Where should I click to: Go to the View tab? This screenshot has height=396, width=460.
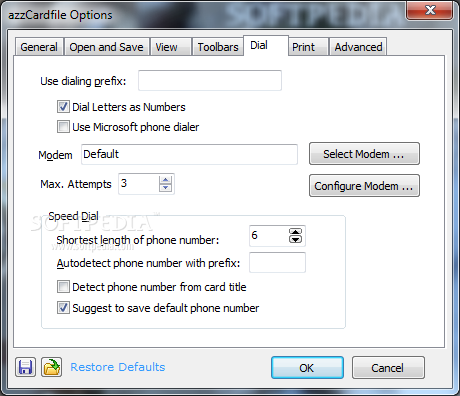click(x=171, y=47)
